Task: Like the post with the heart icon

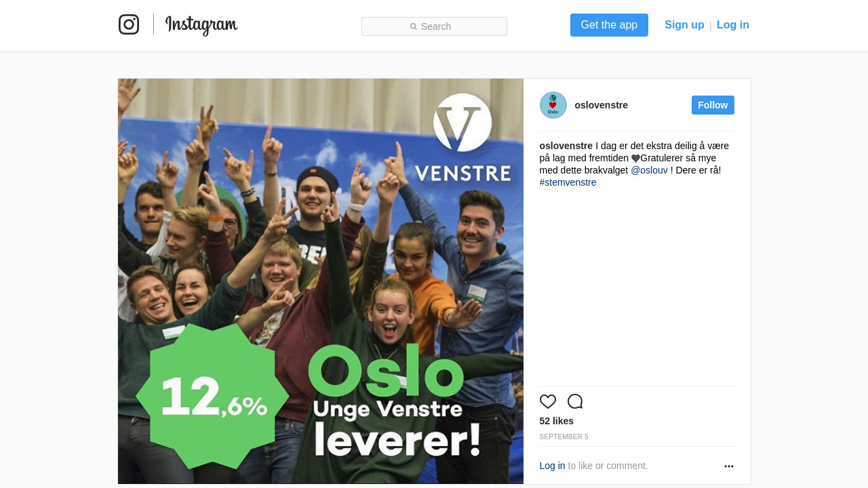Action: click(x=548, y=401)
